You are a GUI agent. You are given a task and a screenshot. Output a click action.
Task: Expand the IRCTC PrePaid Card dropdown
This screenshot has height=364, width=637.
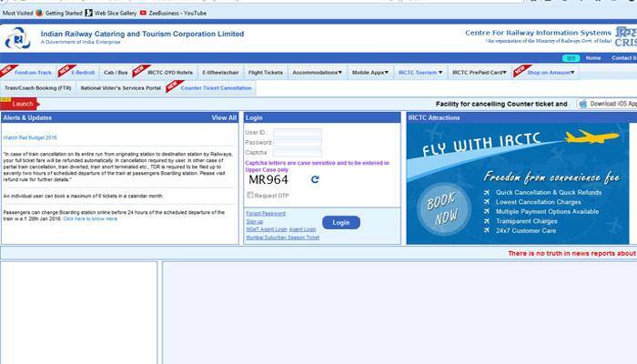480,72
